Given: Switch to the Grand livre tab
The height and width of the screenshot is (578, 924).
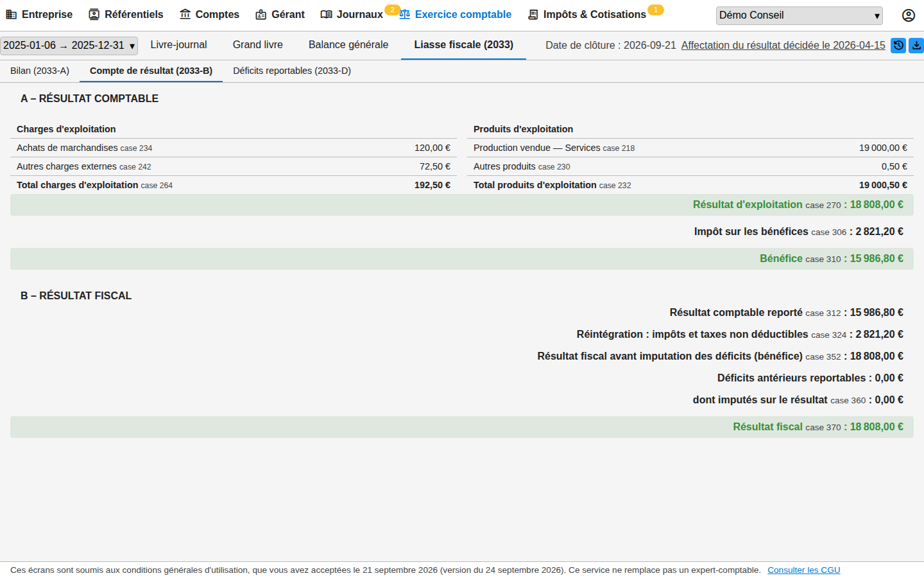Looking at the screenshot, I should pyautogui.click(x=258, y=45).
